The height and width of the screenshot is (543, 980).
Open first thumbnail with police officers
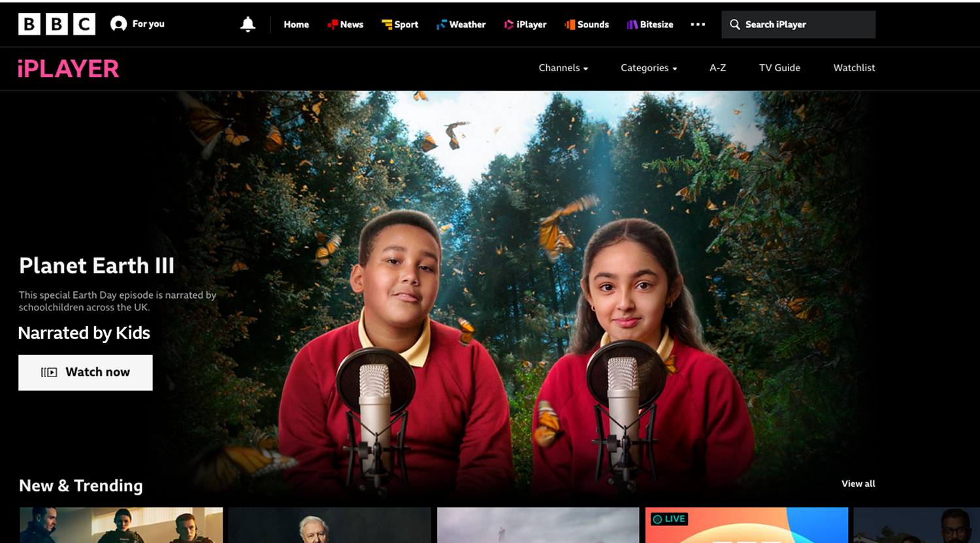pos(121,525)
